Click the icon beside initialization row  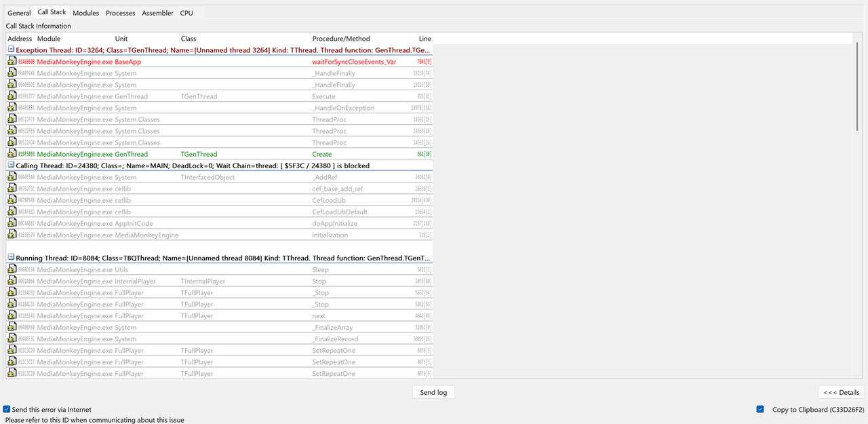pyautogui.click(x=12, y=235)
